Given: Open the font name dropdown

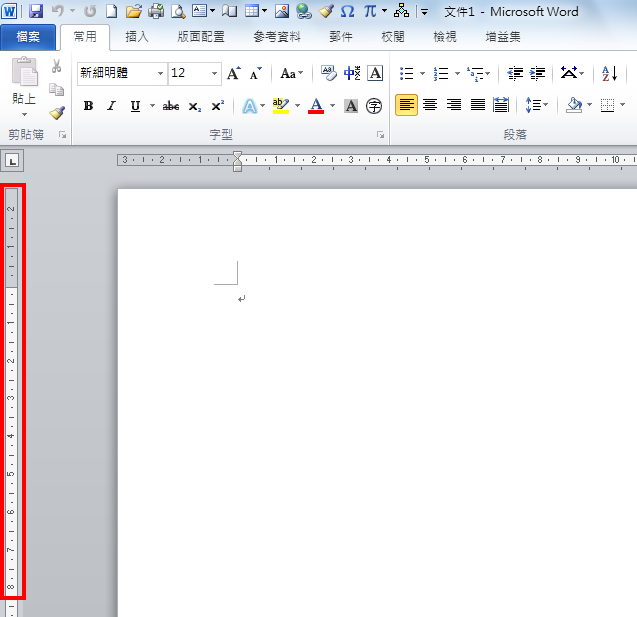Looking at the screenshot, I should [160, 74].
